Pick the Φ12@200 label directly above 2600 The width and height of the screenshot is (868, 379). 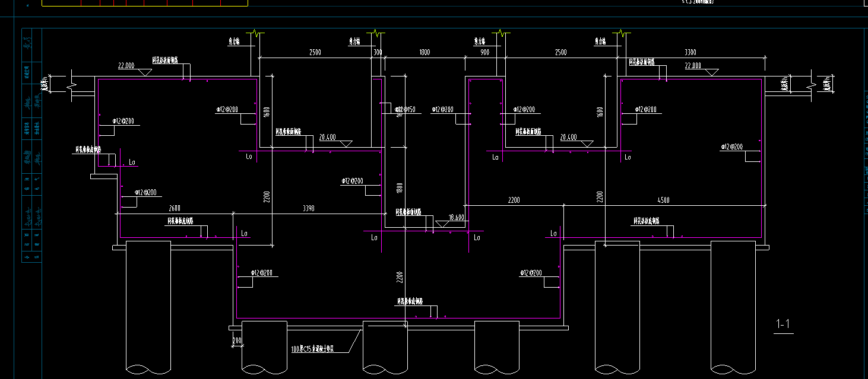point(145,192)
